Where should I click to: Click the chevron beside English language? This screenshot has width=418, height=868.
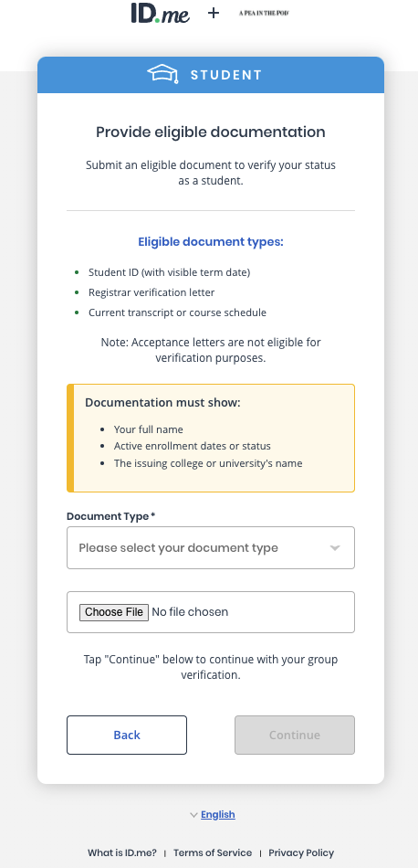coord(193,815)
